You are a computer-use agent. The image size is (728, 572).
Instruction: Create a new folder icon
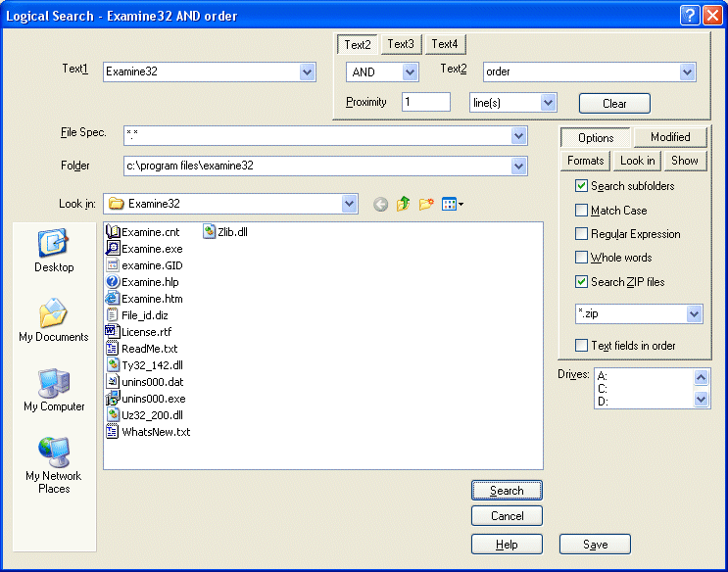coord(426,204)
